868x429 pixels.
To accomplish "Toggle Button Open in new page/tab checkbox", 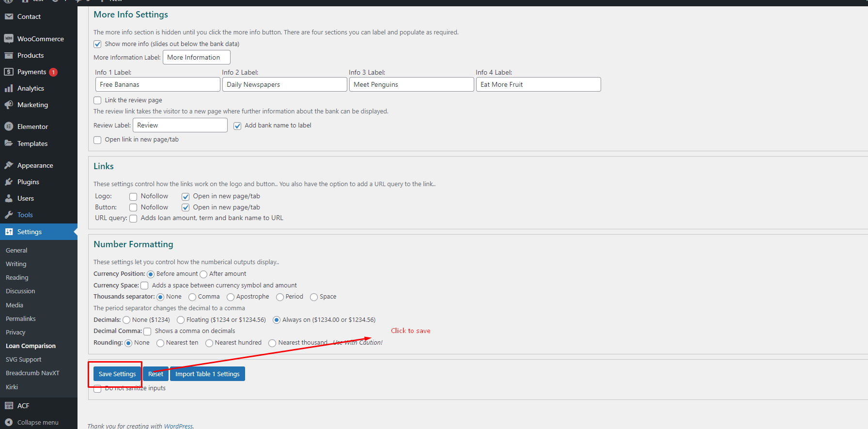I will point(186,207).
